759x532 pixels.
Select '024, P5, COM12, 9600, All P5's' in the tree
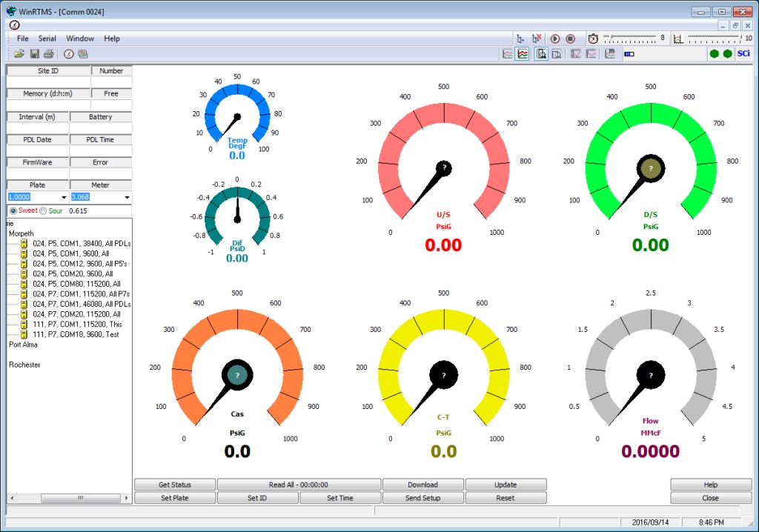[x=80, y=264]
